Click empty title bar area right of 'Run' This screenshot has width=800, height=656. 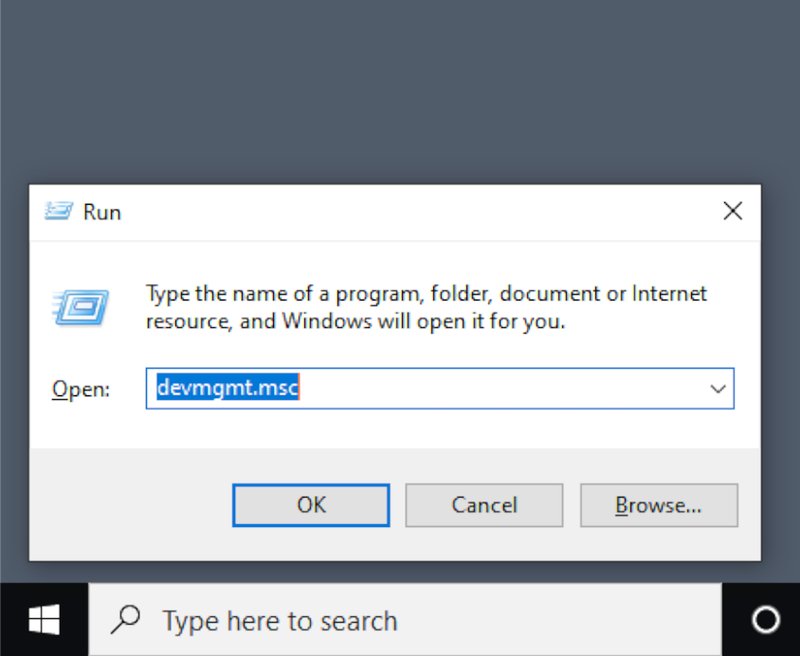(x=400, y=212)
